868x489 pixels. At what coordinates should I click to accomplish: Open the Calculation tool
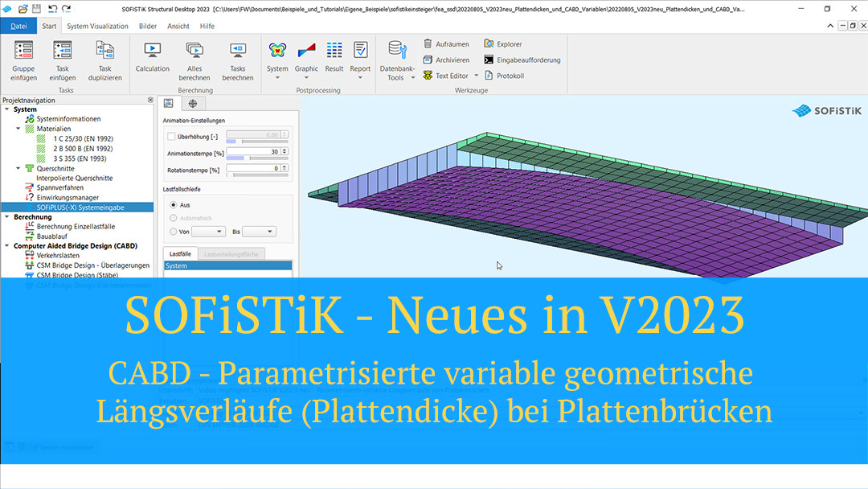(x=152, y=58)
